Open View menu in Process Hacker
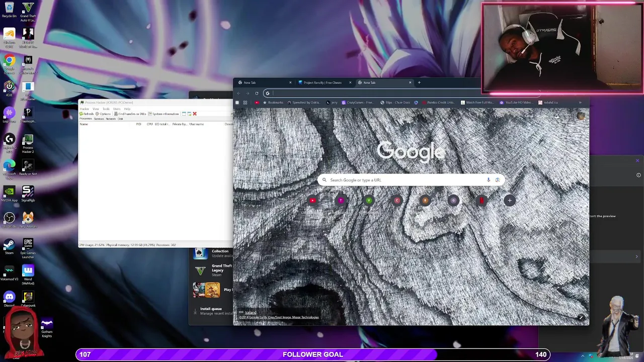Screen dimensions: 644x362 tap(96, 109)
